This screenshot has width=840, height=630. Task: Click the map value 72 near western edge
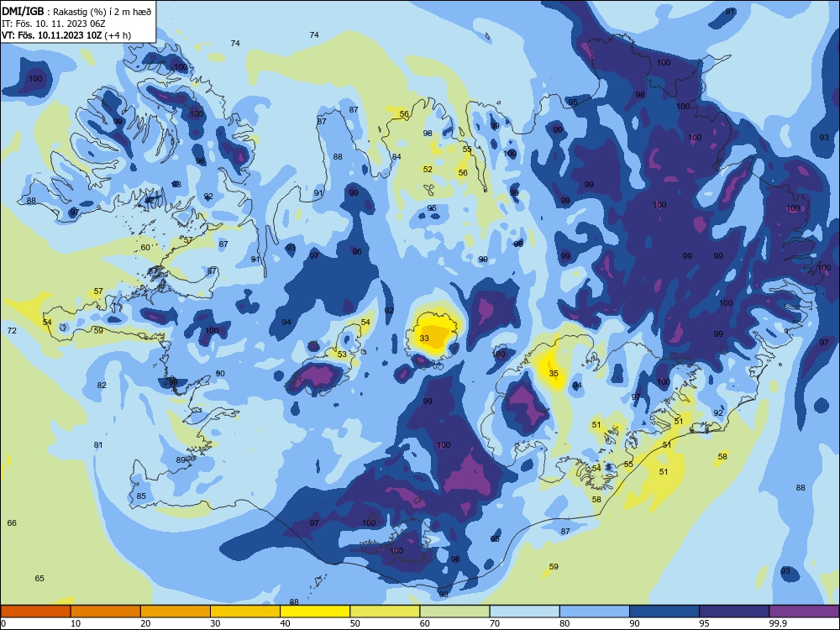12,330
